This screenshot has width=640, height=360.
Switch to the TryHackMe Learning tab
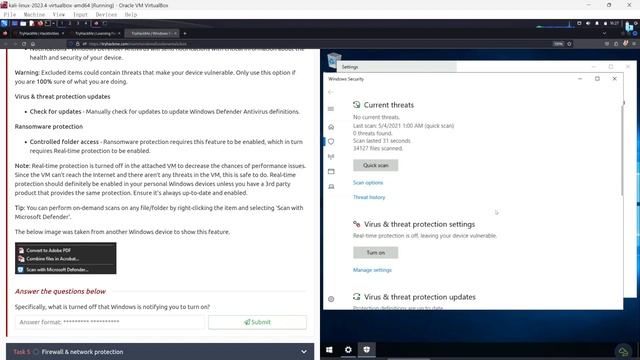click(x=95, y=33)
